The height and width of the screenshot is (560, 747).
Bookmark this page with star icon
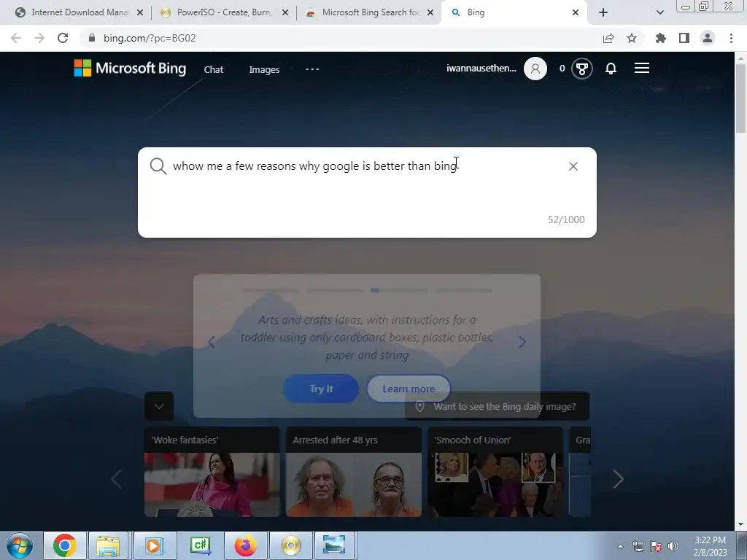point(632,38)
